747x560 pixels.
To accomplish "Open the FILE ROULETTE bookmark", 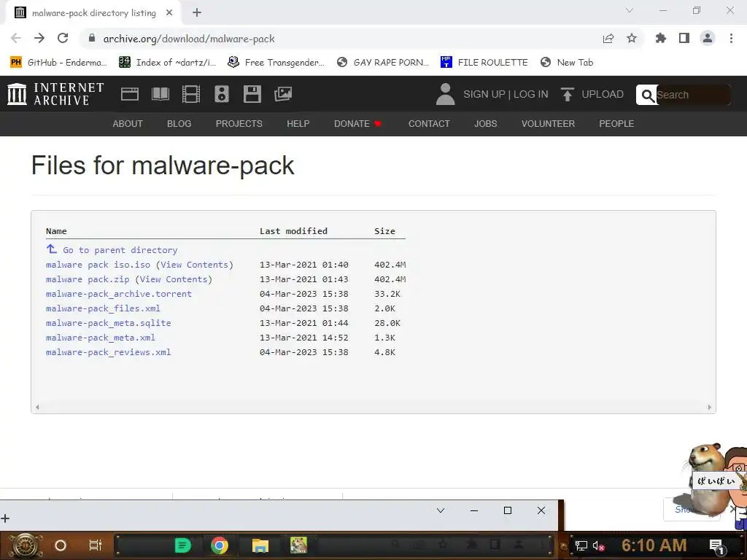I will 484,63.
